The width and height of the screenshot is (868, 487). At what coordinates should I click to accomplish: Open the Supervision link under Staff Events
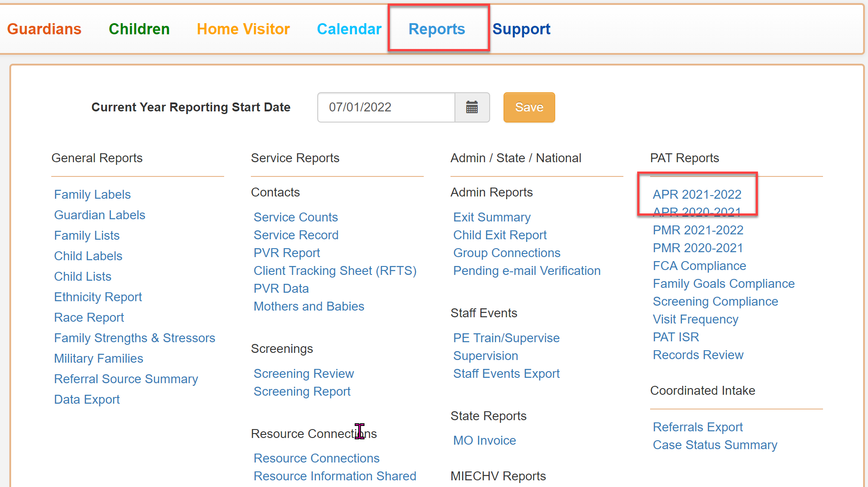pyautogui.click(x=486, y=356)
